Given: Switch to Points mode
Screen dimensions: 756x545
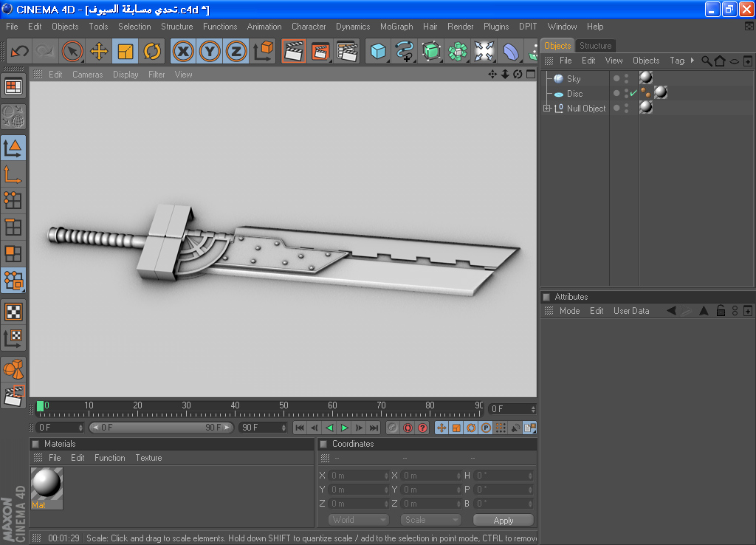Looking at the screenshot, I should click(x=13, y=201).
